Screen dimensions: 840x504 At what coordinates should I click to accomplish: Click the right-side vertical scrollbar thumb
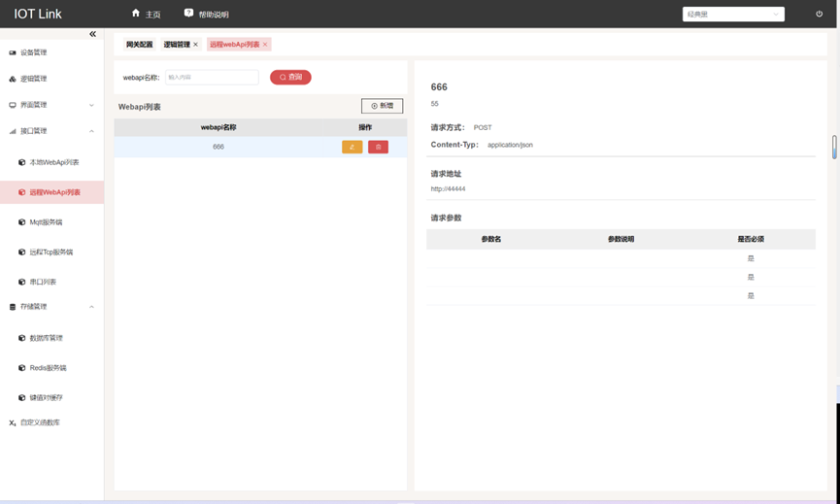(834, 147)
